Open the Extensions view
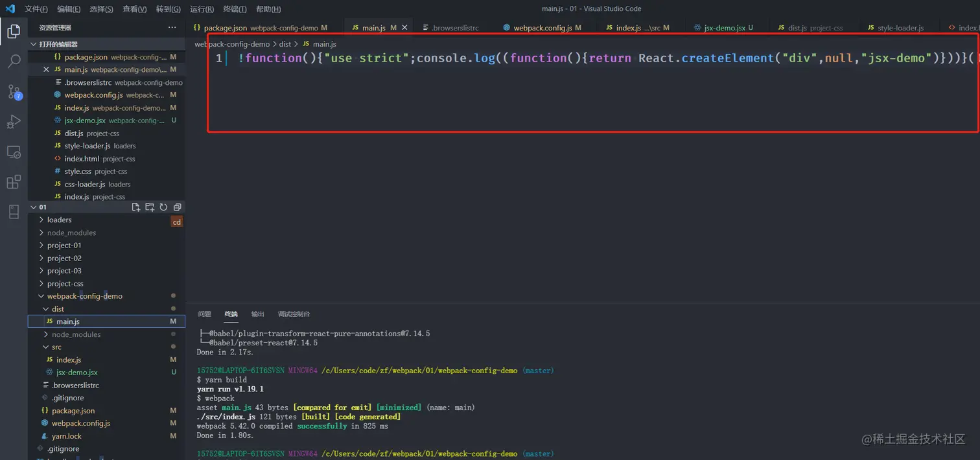 pos(14,182)
